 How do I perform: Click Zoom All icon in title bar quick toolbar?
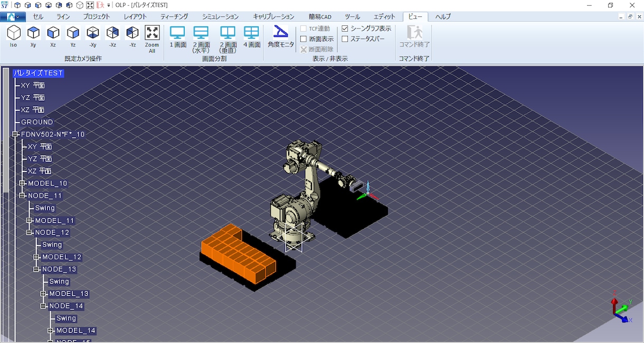click(90, 5)
